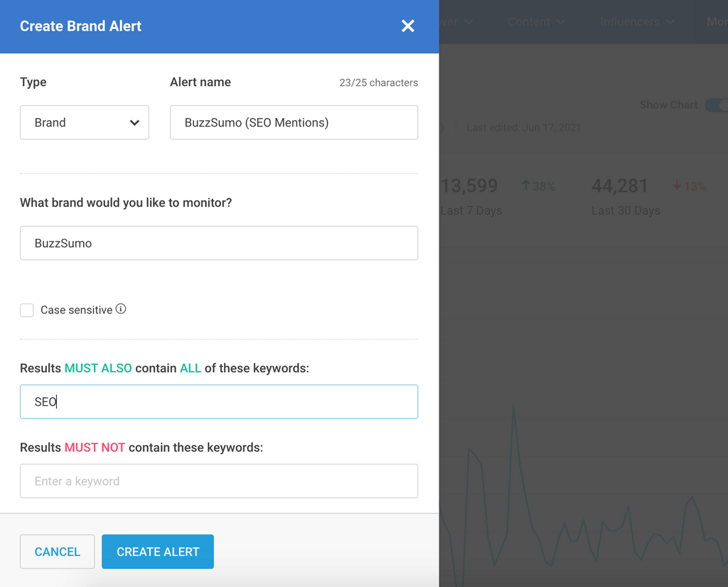This screenshot has width=728, height=587.
Task: Close the Create Brand Alert dialog
Action: [407, 26]
